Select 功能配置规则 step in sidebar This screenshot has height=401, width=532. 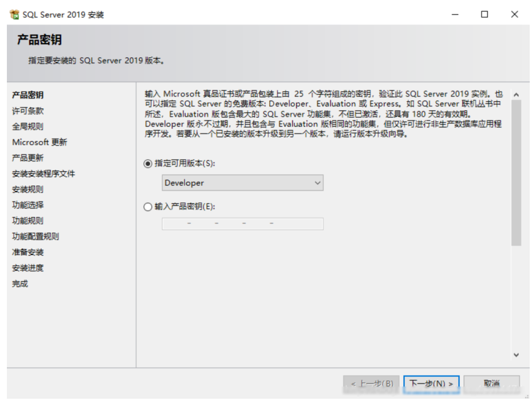pyautogui.click(x=36, y=236)
